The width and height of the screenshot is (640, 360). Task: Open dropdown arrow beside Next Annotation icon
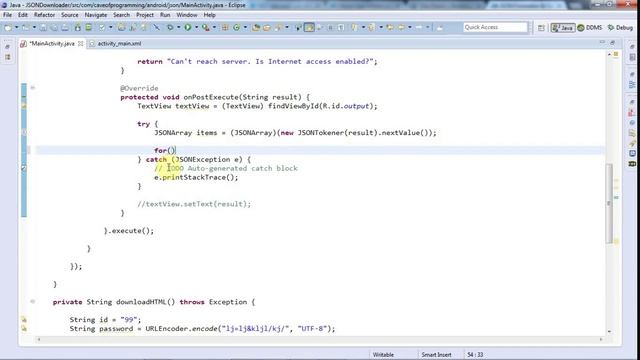point(363,27)
